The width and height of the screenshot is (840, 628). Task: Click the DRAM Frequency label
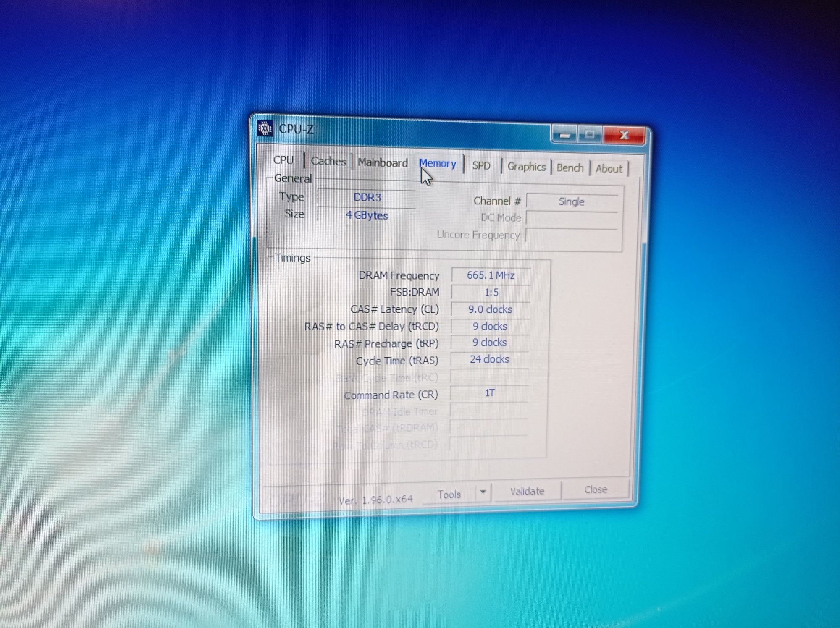tap(399, 275)
